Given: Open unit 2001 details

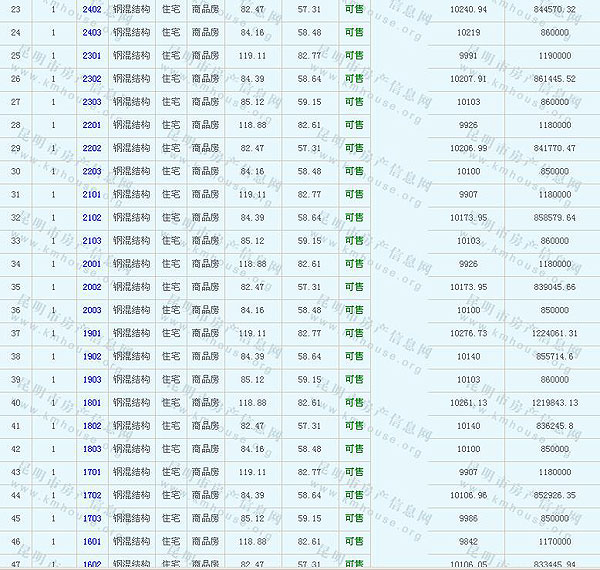Looking at the screenshot, I should pos(91,264).
